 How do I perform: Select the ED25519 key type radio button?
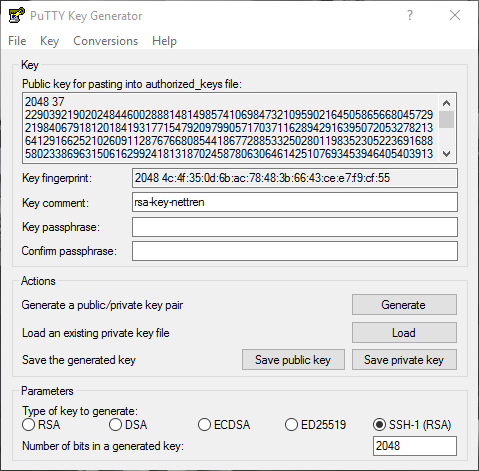(291, 425)
